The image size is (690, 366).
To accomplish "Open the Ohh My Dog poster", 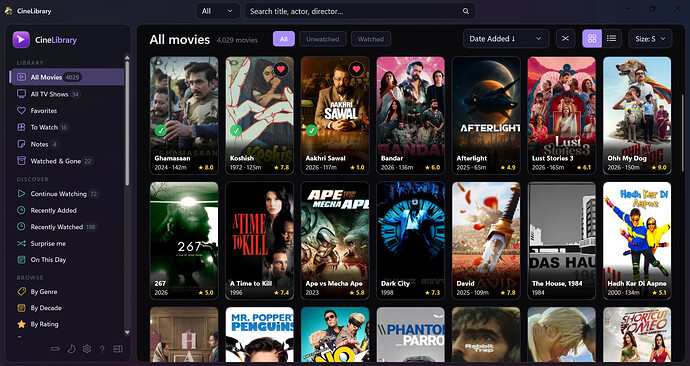I will [637, 115].
